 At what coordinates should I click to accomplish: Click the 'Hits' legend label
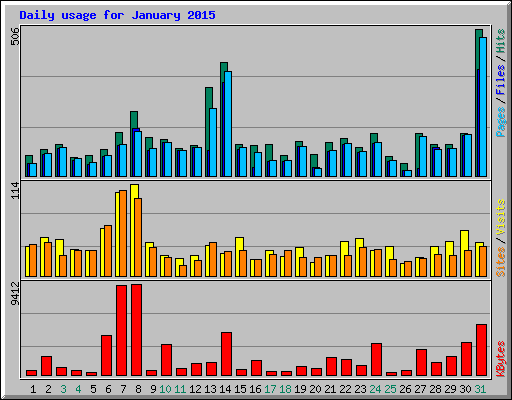501,41
